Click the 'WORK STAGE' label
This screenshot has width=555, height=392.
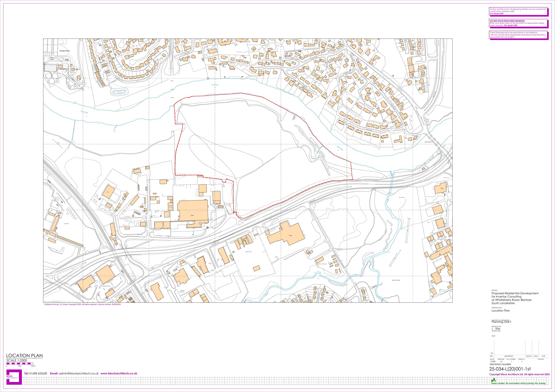pos(496,331)
